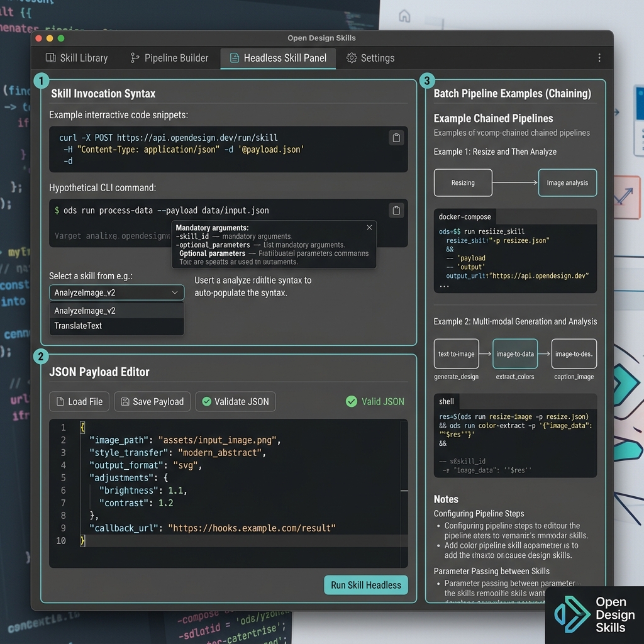Choose AnalyzeImage_v2 from the dropdown list

[116, 311]
